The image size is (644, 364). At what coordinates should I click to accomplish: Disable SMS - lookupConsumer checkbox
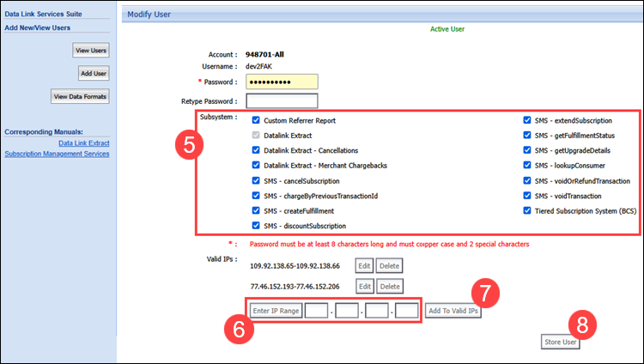click(527, 166)
